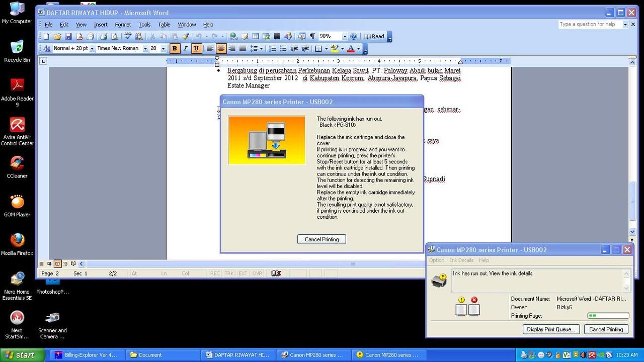Expand the Line Spacing dropdown arrow

coord(261,48)
